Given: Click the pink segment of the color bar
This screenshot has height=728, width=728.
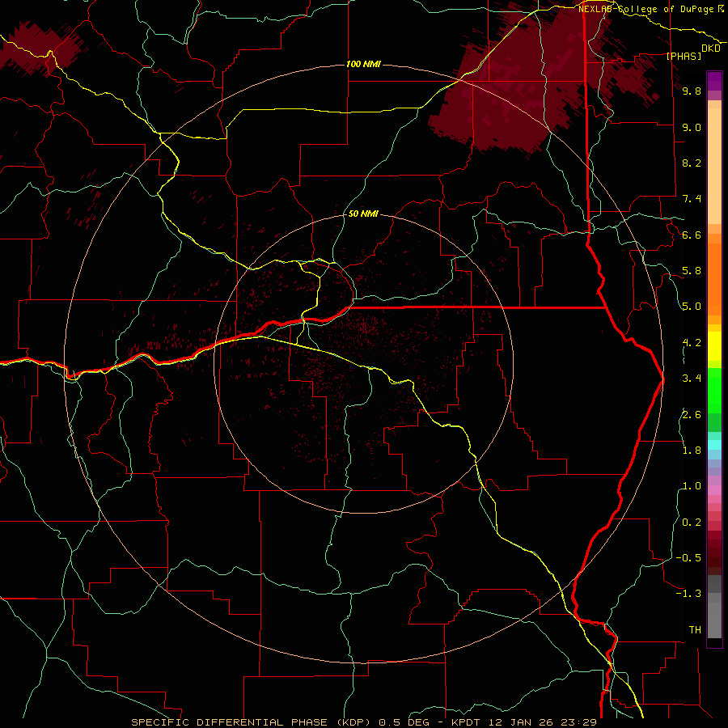Looking at the screenshot, I should click(714, 490).
